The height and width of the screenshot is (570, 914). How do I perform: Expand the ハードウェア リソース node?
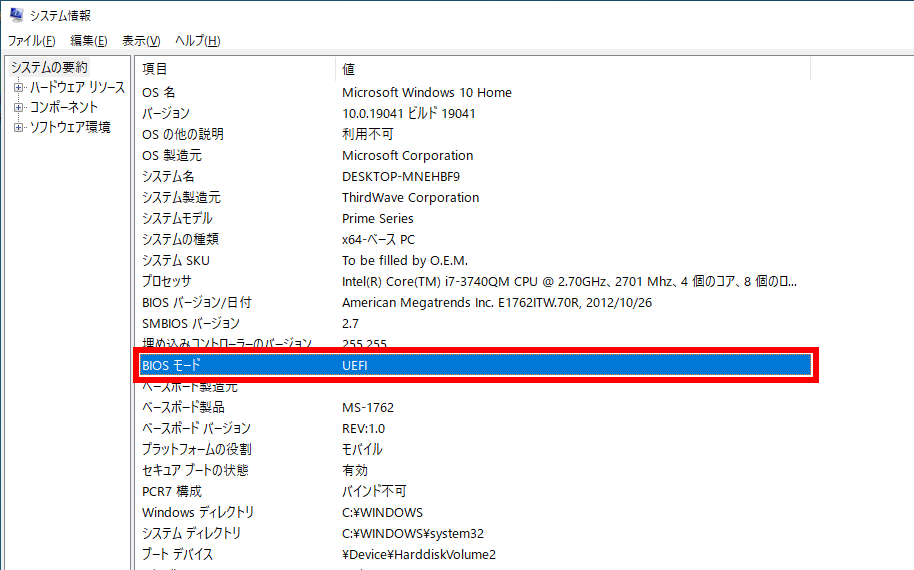[18, 88]
